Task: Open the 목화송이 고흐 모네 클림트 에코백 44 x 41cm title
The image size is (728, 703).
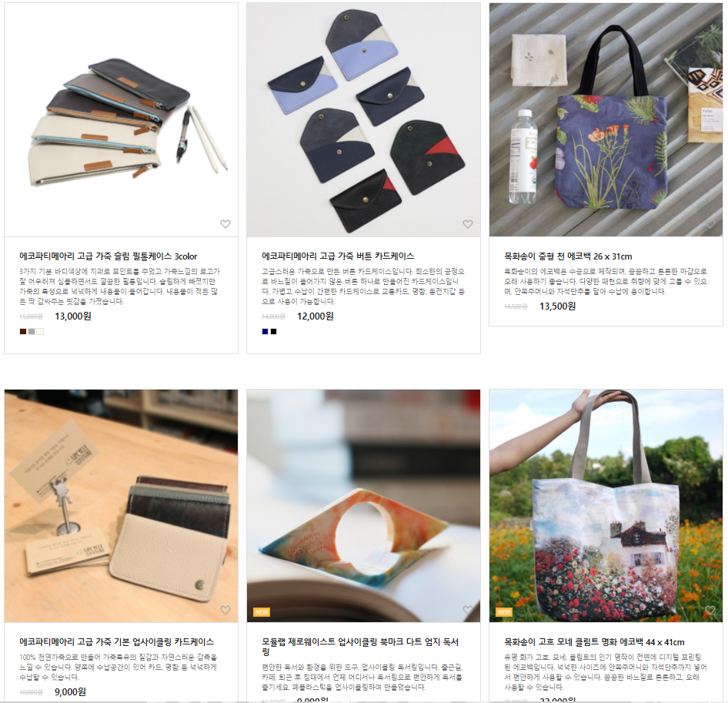Action: (594, 642)
